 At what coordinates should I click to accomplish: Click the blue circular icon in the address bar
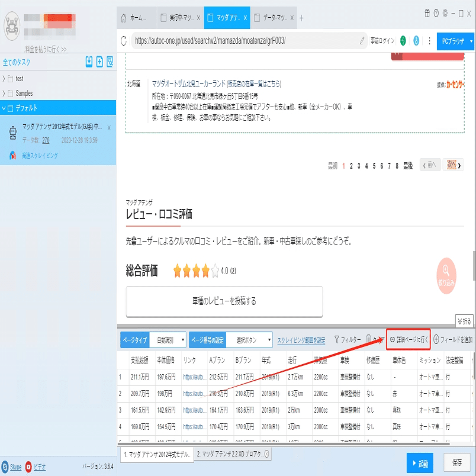(x=416, y=41)
